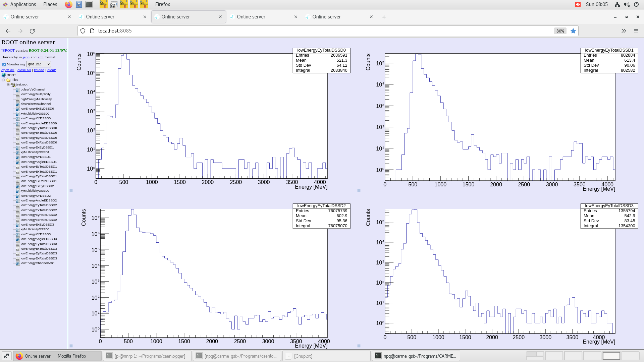
Task: Select lowEnergyEyTotalDSSD2 in the tree
Action: click(x=39, y=205)
